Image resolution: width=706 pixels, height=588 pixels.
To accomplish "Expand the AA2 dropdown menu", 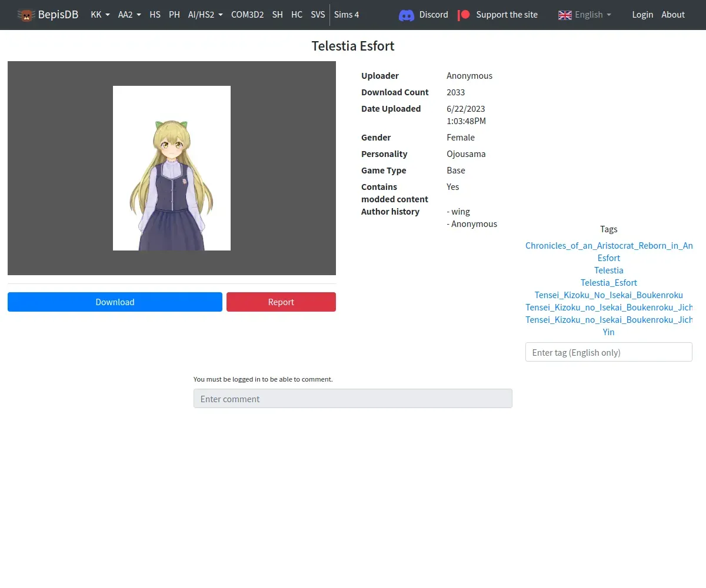I will pyautogui.click(x=129, y=15).
